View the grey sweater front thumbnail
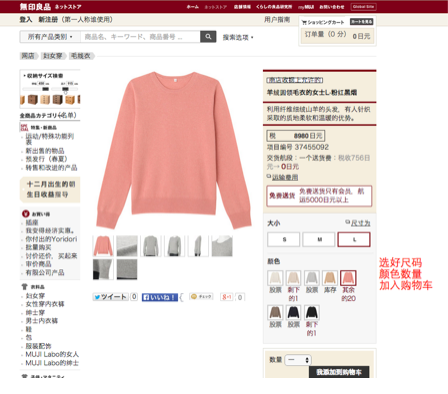 pyautogui.click(x=150, y=246)
